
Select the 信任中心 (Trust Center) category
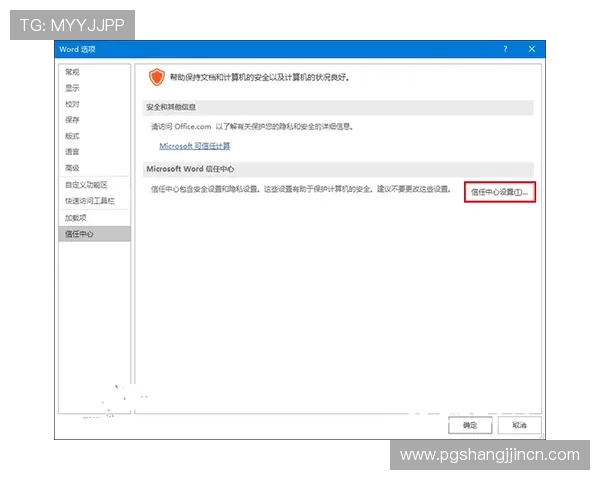coord(95,234)
